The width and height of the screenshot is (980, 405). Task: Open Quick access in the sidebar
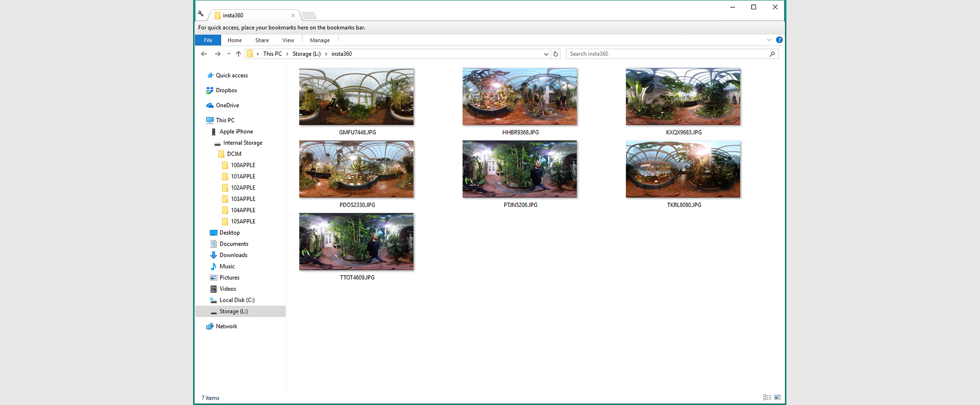[x=227, y=76]
